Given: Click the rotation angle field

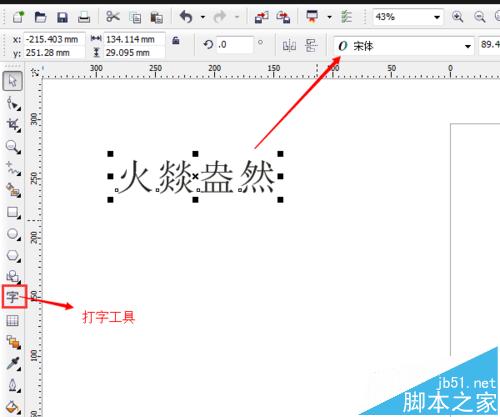Looking at the screenshot, I should [234, 44].
